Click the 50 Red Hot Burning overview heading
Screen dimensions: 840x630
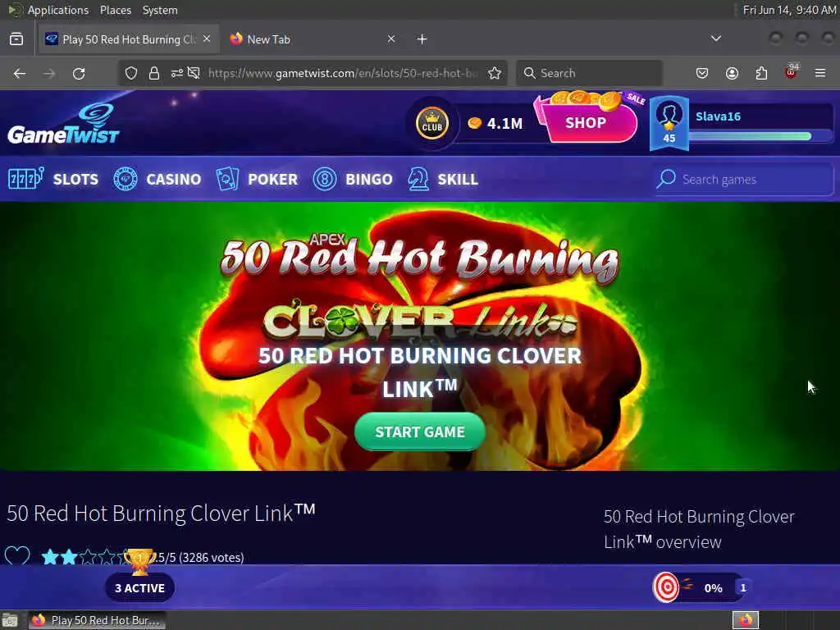coord(699,529)
